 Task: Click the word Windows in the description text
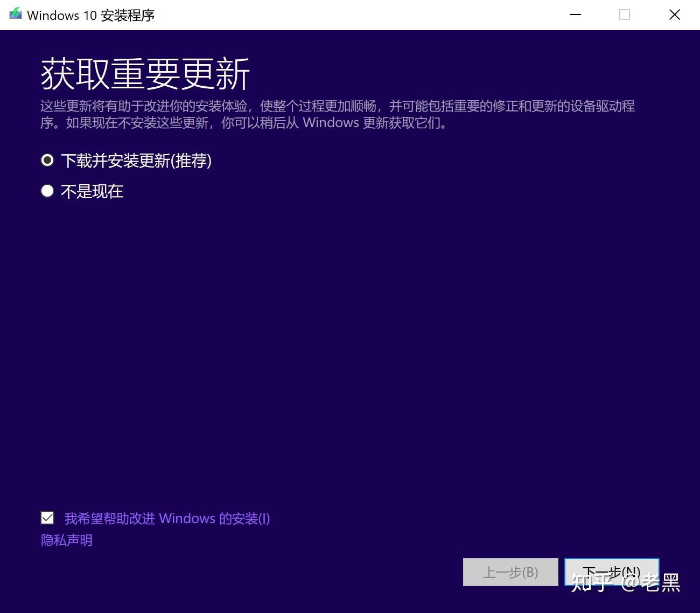tap(331, 123)
